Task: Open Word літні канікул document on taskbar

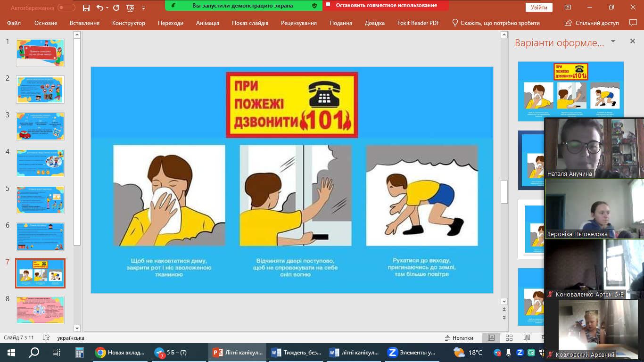Action: pyautogui.click(x=355, y=353)
